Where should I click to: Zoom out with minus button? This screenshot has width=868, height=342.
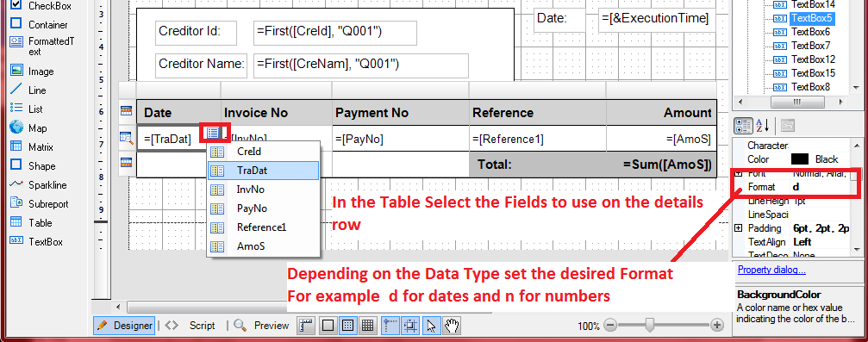tap(610, 326)
